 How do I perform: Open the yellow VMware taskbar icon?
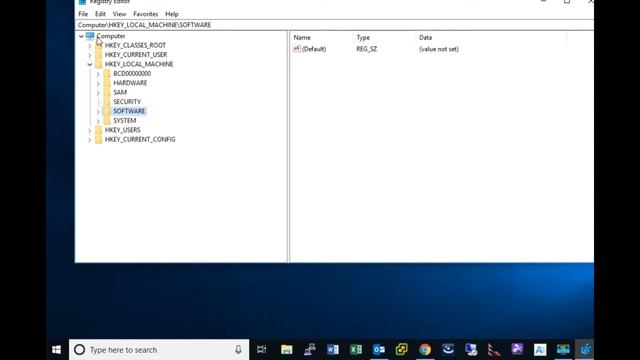coord(402,350)
